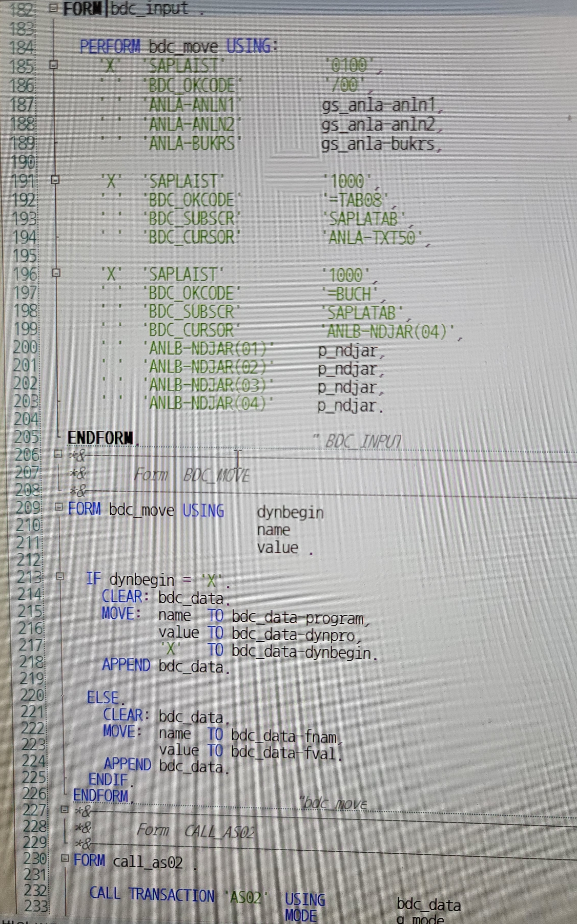The image size is (577, 924).
Task: Click the ENDFORM keyword on line 205
Action: point(100,437)
